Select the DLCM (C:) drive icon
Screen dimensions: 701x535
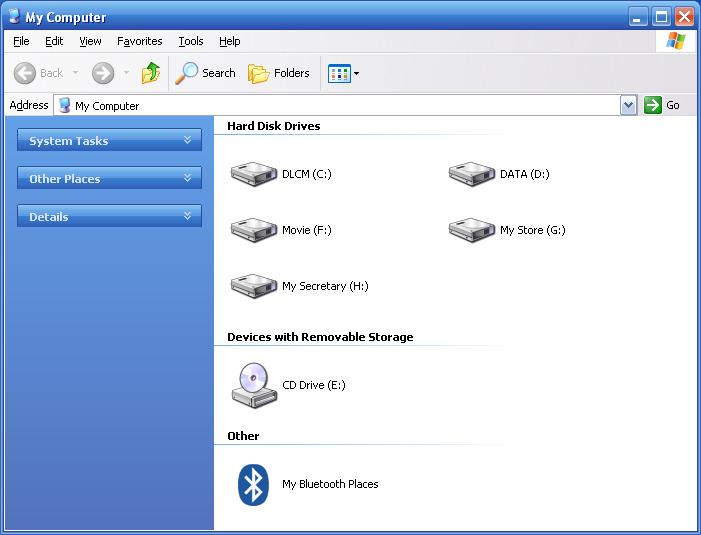pyautogui.click(x=253, y=174)
